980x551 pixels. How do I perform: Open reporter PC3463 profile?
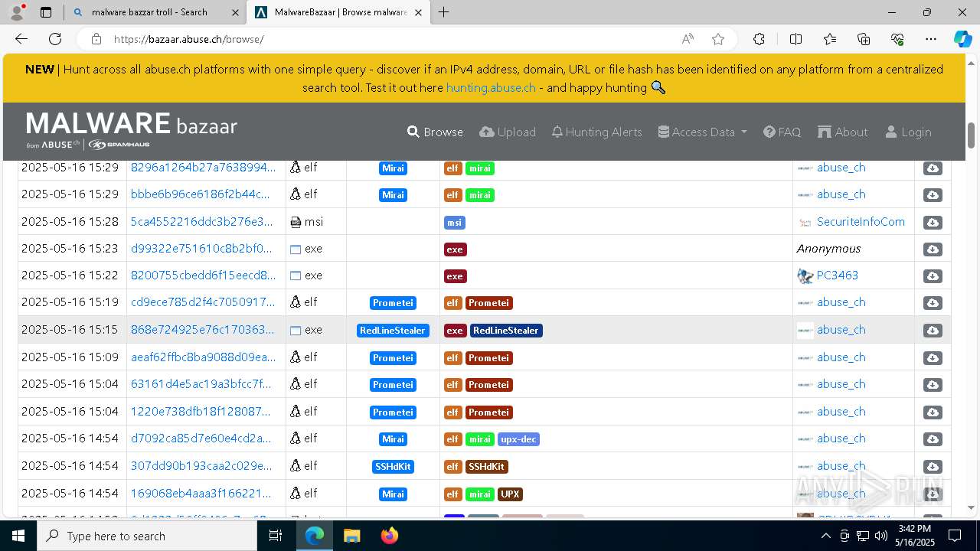838,275
